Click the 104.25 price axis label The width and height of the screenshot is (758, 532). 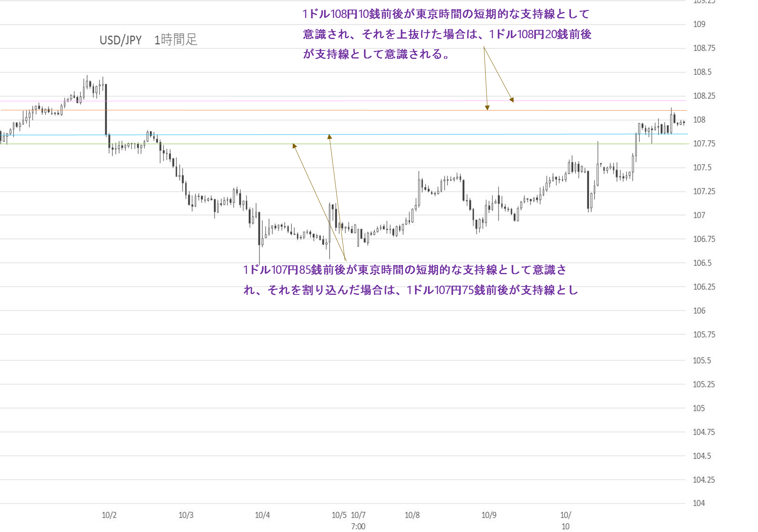[x=704, y=480]
